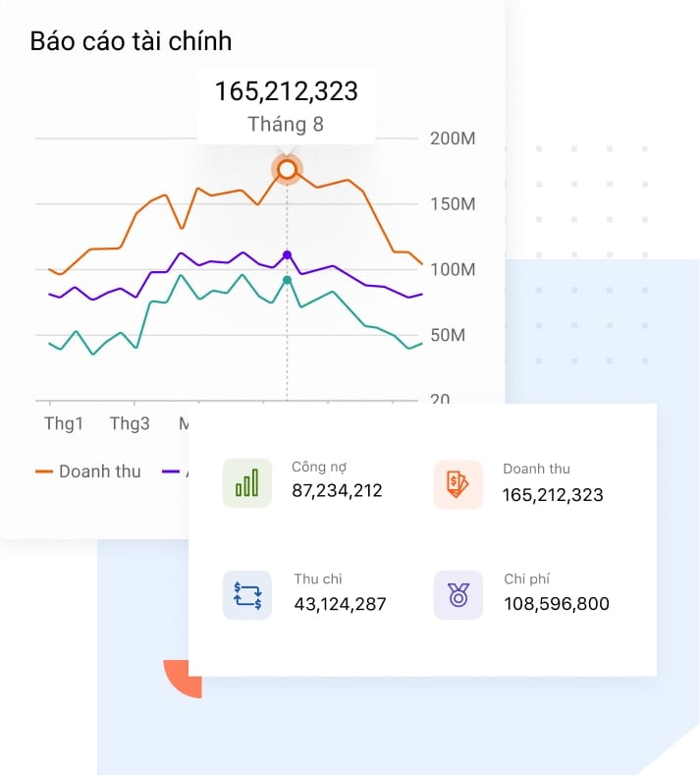
Task: Click the Công nợ value 87,234,212
Action: (x=337, y=490)
